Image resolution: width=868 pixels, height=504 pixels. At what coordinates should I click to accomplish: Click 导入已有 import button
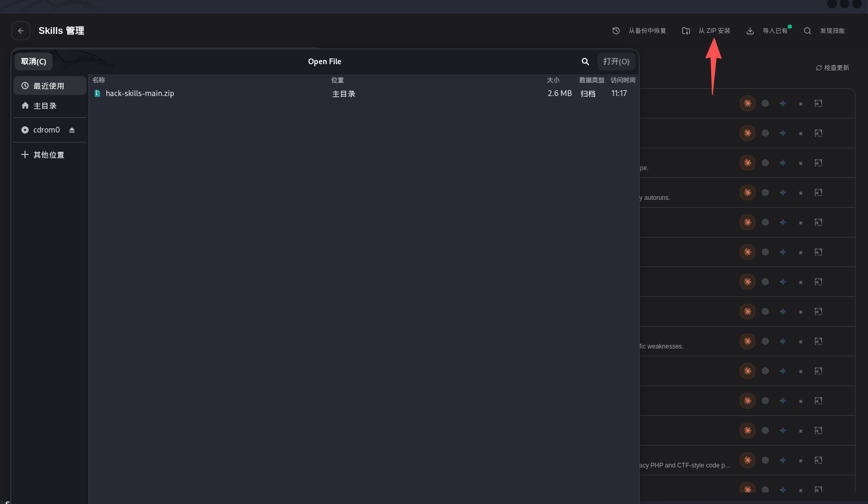click(x=775, y=31)
